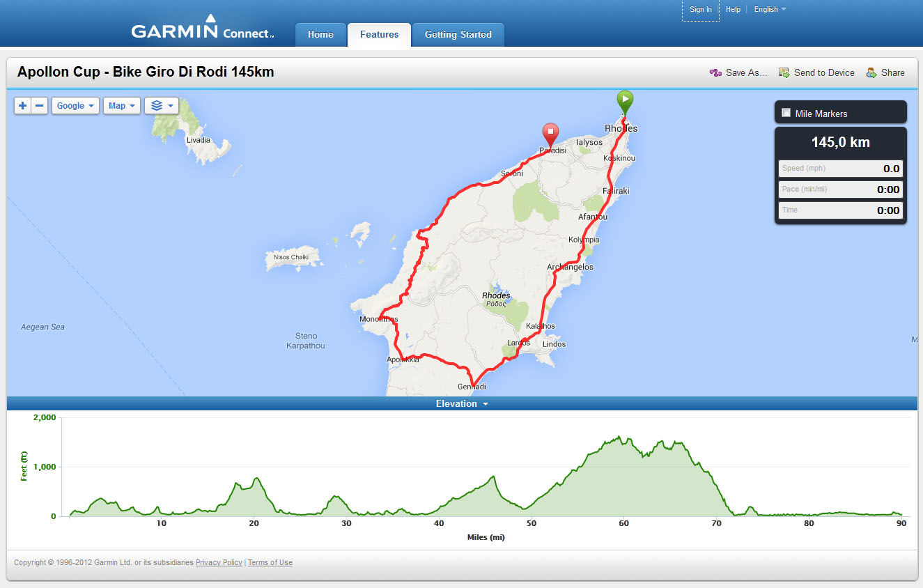
Task: Open the English language dropdown
Action: 770,10
